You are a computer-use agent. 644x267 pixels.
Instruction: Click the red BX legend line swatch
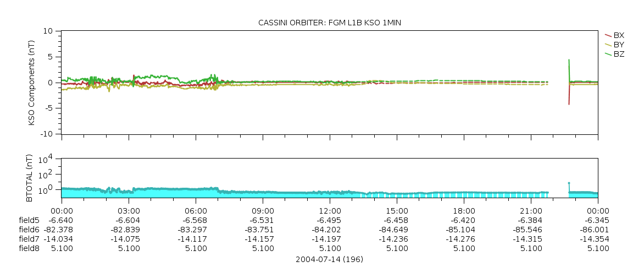608,36
